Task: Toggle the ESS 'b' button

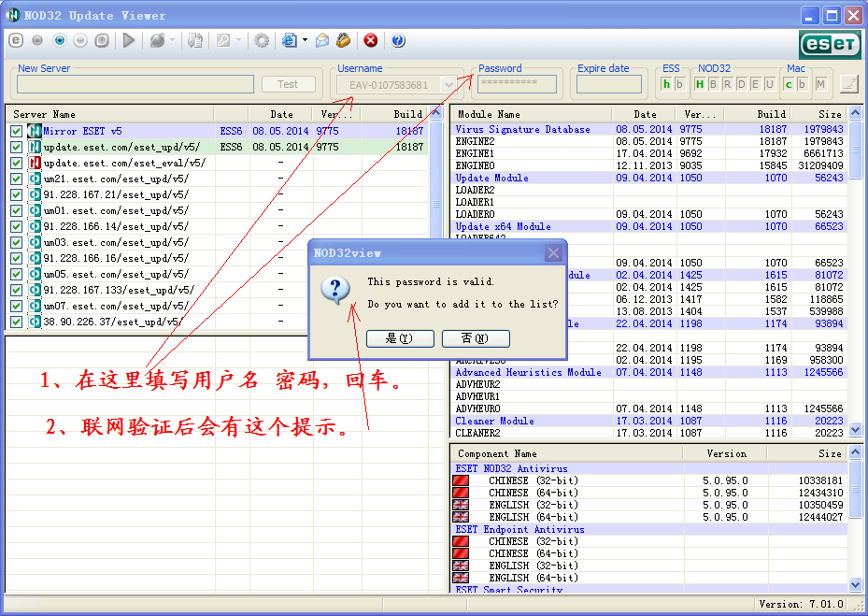Action: pyautogui.click(x=680, y=84)
